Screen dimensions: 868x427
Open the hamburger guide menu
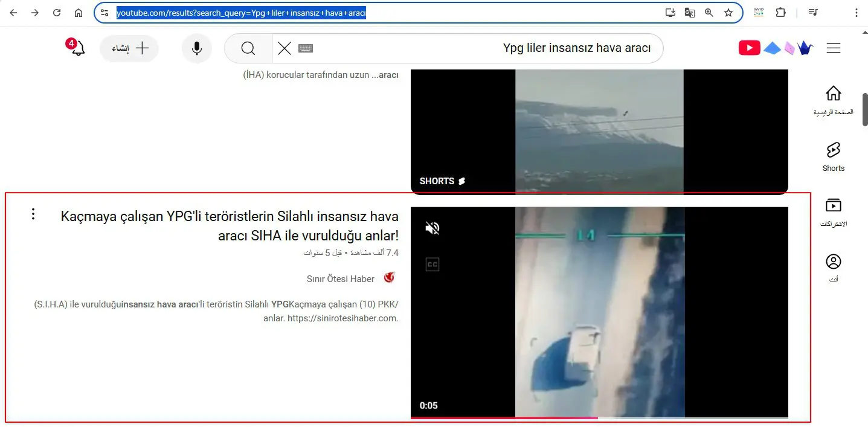click(x=834, y=48)
